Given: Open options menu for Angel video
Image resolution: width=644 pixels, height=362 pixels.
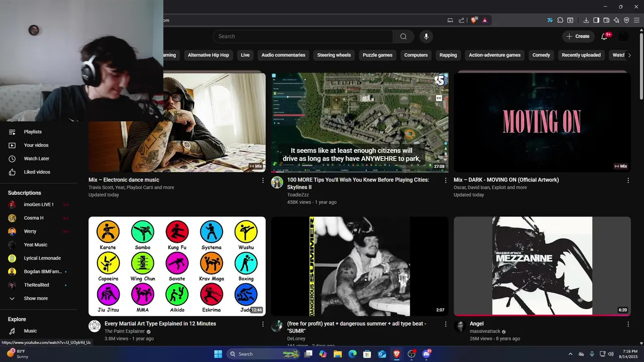Looking at the screenshot, I should [628, 324].
